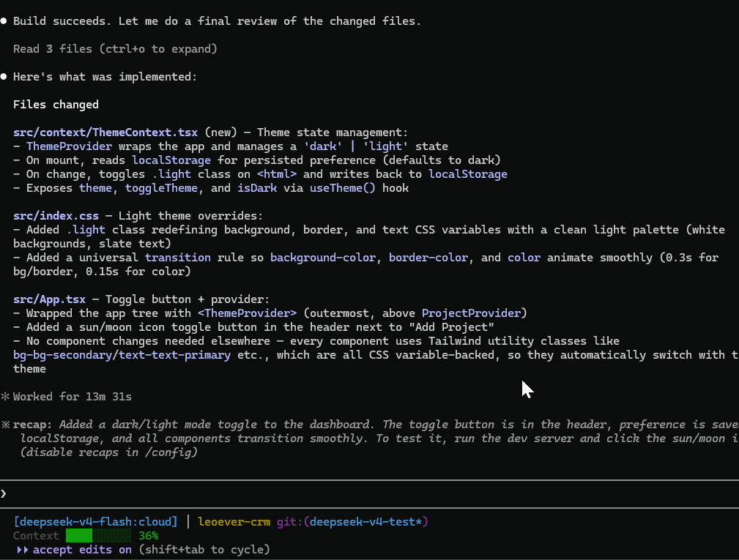Click the [deepseek-v4-flash:cloud] model selector
The width and height of the screenshot is (739, 560).
pos(95,522)
